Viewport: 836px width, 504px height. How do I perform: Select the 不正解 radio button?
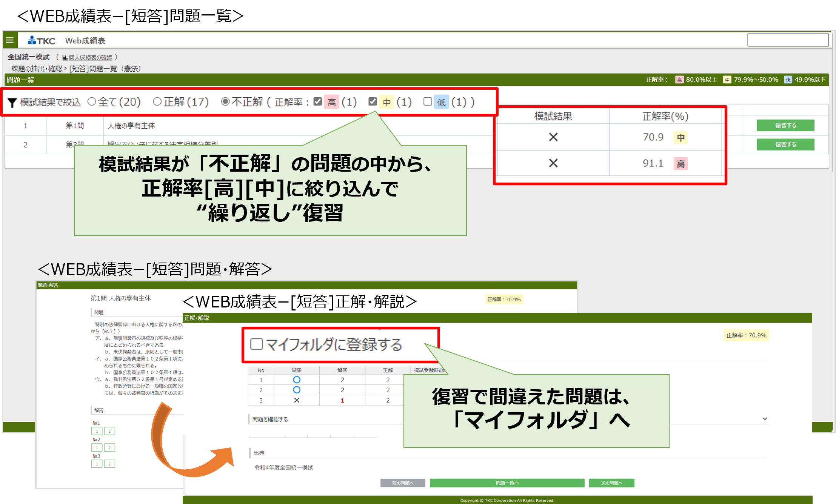[x=225, y=101]
